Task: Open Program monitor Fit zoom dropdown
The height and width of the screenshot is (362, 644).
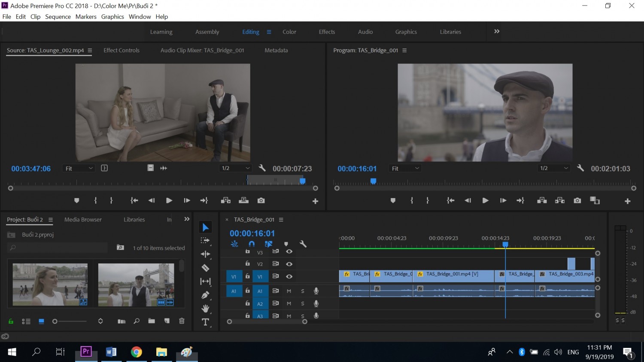Action: [x=405, y=169]
